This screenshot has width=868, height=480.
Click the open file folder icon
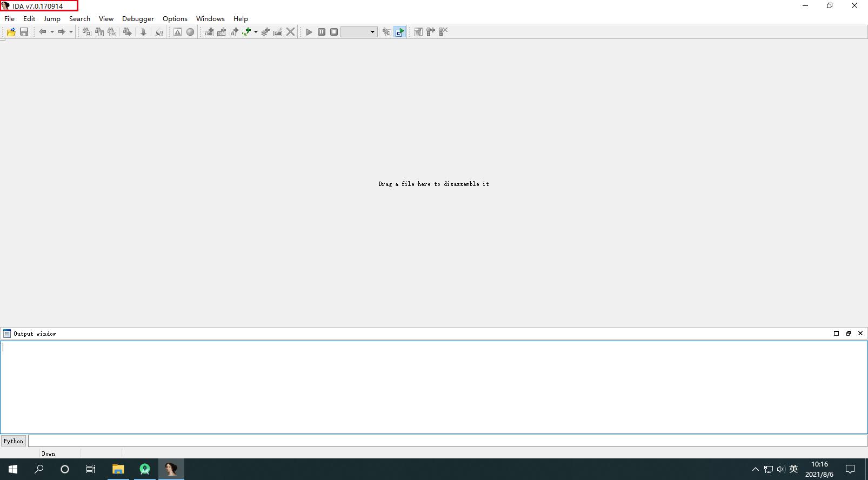[x=11, y=32]
